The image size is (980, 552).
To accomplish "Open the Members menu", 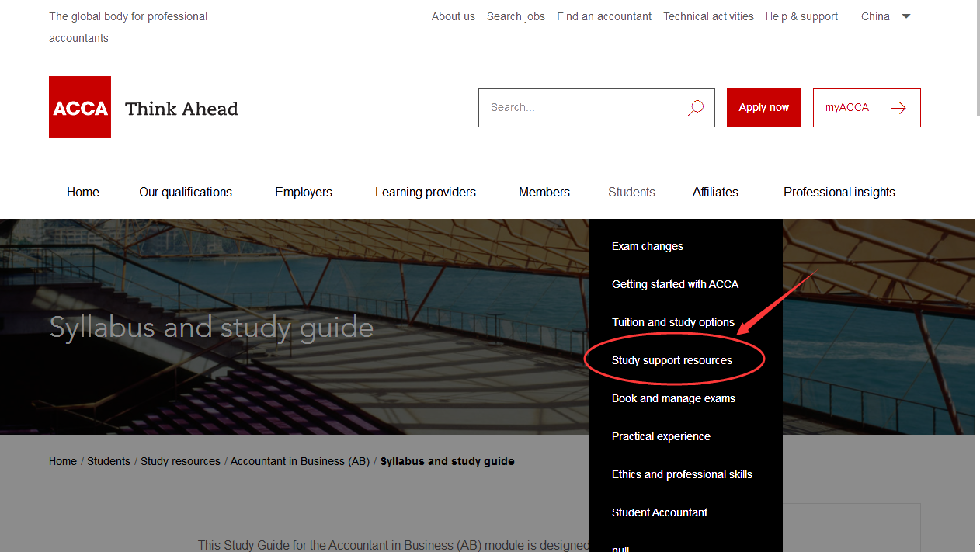I will click(x=544, y=193).
